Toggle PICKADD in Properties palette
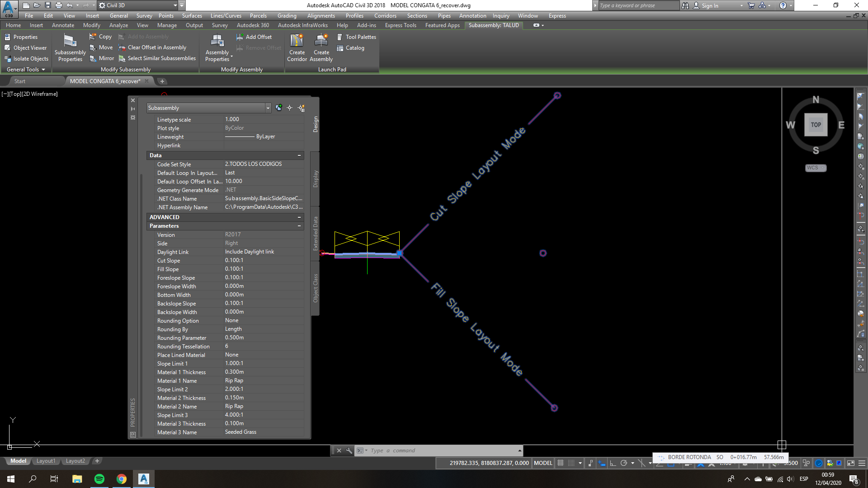868x488 pixels. 278,108
